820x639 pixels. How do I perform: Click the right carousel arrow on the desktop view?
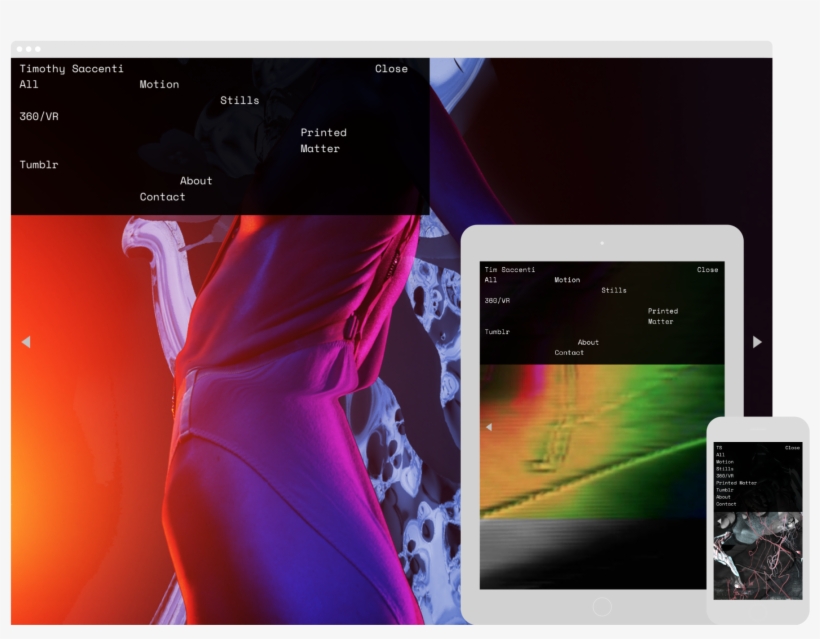759,341
